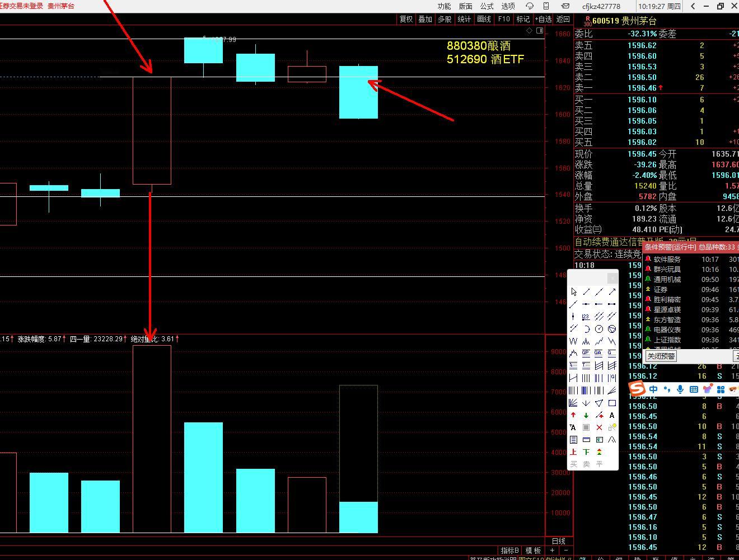739x560 pixels.
Task: Open the mobile phone icon in title bar
Action: (546, 6)
